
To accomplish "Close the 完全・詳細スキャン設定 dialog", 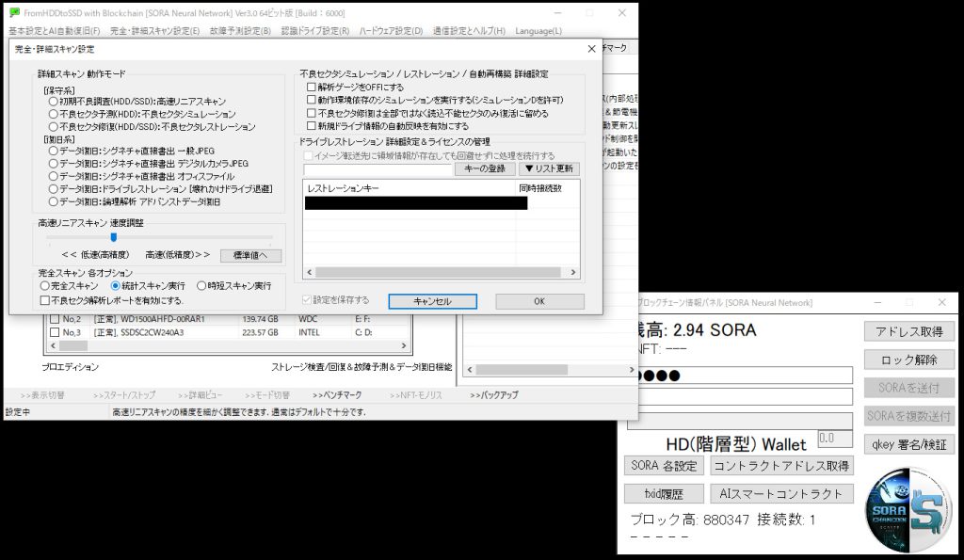I will [x=591, y=49].
